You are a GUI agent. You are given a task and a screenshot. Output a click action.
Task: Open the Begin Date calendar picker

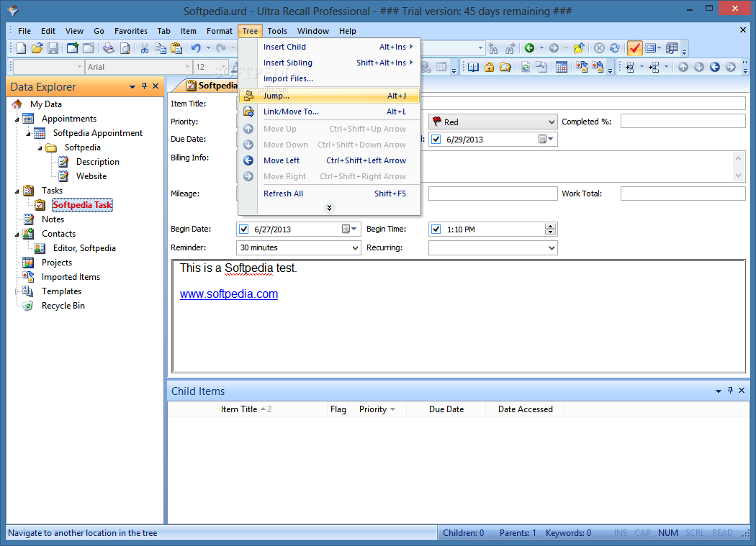[349, 229]
